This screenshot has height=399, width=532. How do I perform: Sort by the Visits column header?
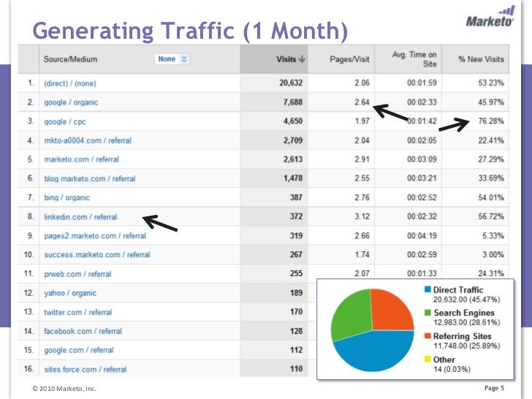[274, 59]
